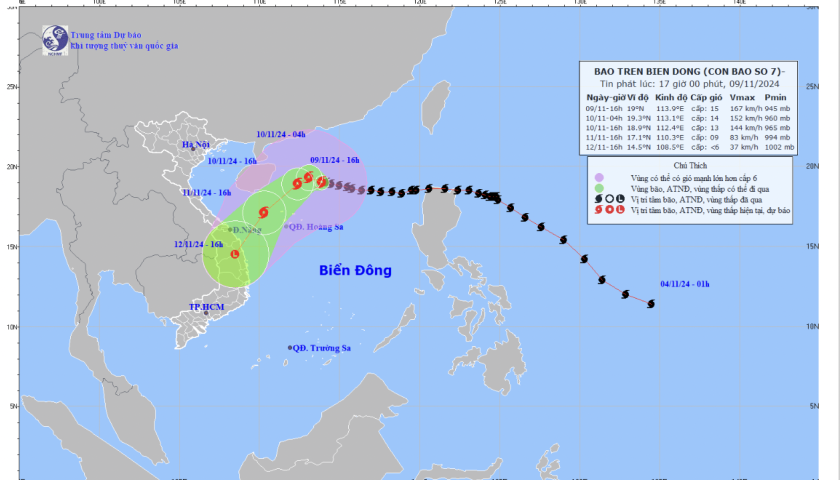Click the black storm marker labeled 04/11/24 - 01h
The width and height of the screenshot is (840, 480).
pyautogui.click(x=651, y=303)
